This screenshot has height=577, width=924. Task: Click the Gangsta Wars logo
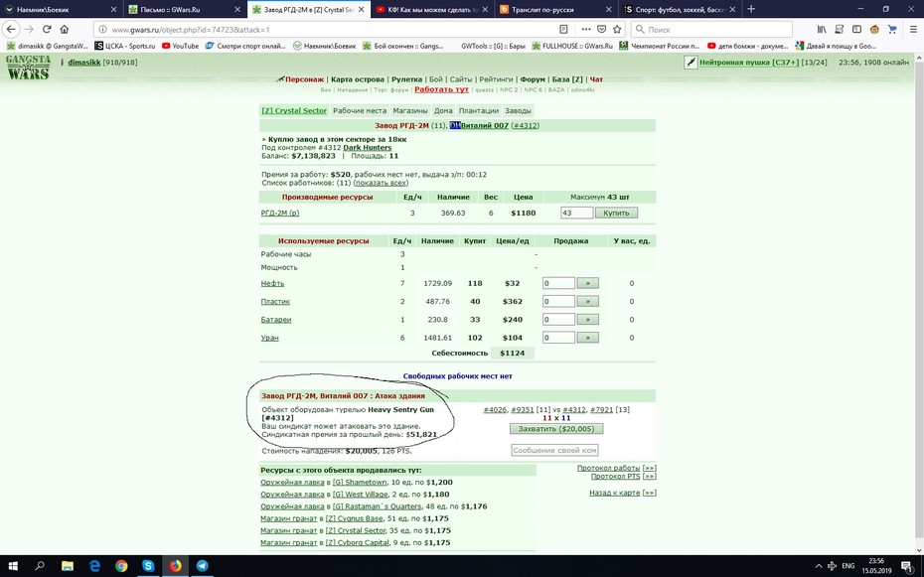click(28, 68)
